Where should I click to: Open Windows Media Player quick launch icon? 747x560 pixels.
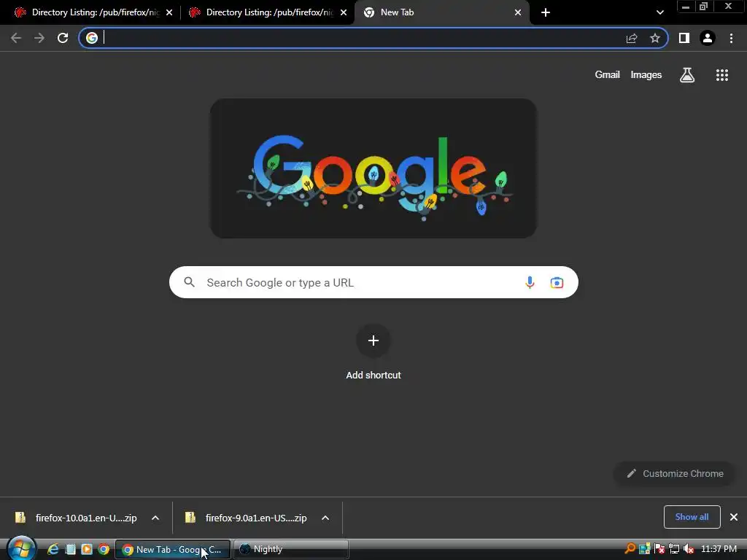click(87, 549)
